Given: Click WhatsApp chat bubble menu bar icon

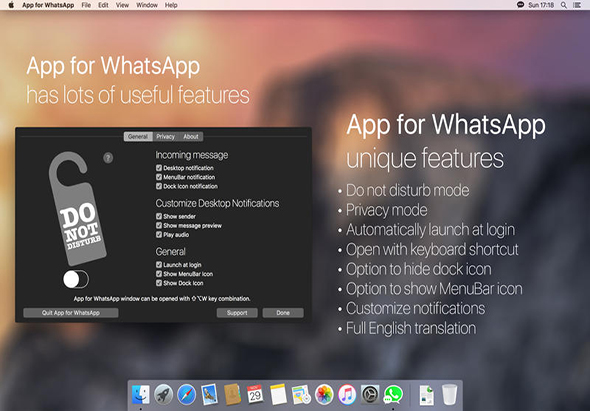Looking at the screenshot, I should [x=520, y=5].
